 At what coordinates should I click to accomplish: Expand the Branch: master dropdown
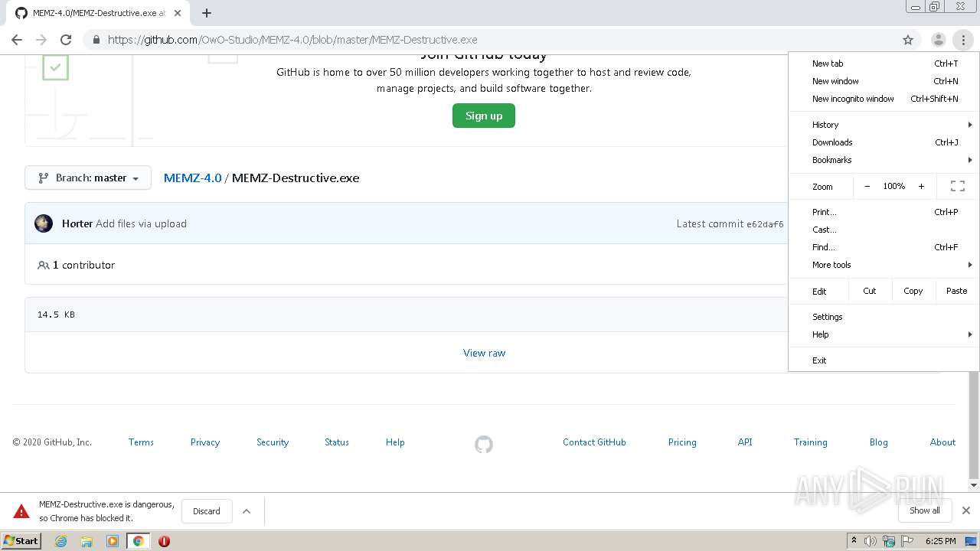tap(88, 178)
